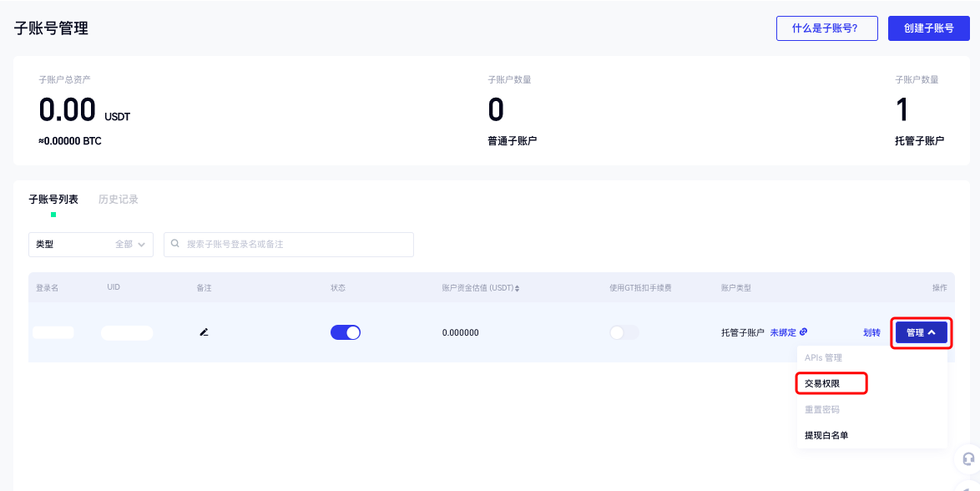980x491 pixels.
Task: Select 提现白名单 in the dropdown menu
Action: pyautogui.click(x=826, y=435)
